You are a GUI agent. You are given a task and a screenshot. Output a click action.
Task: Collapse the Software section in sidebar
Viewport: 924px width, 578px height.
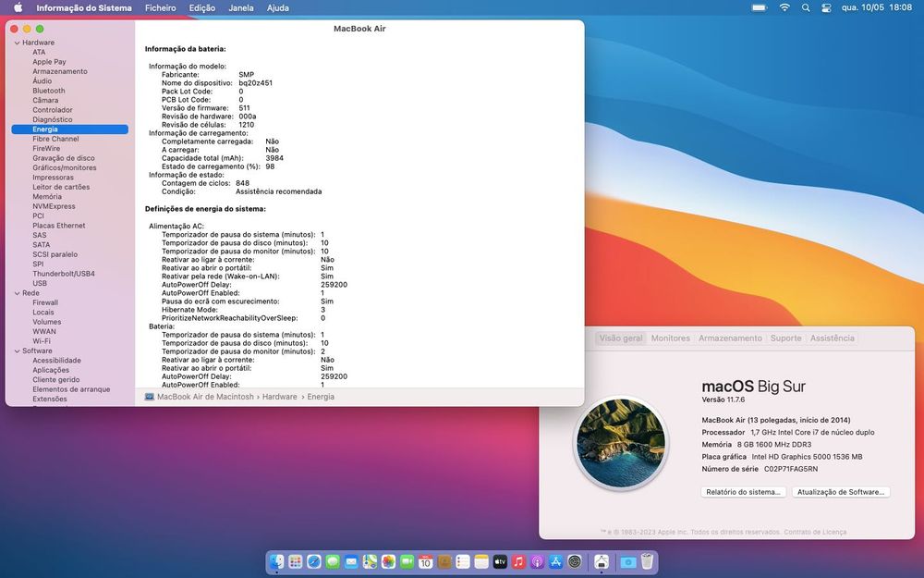[17, 350]
